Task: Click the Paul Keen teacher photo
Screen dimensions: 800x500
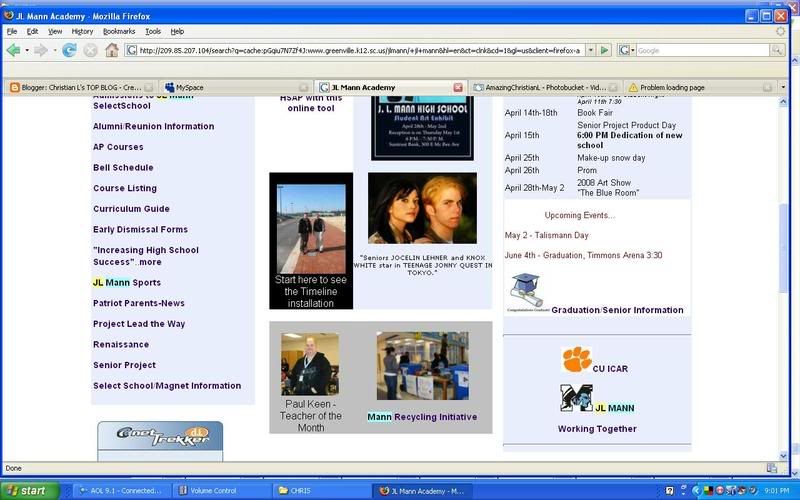Action: pyautogui.click(x=310, y=364)
